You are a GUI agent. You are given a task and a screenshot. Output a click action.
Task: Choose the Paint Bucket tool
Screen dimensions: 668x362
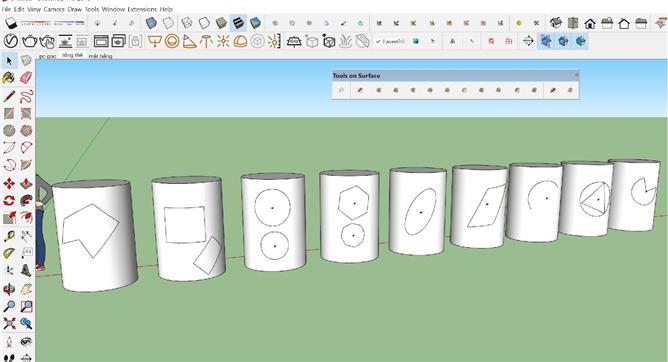coord(9,78)
